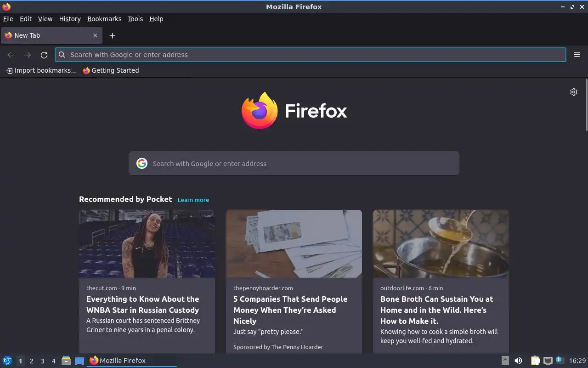Viewport: 588px width, 368px height.
Task: Open the History menu
Action: pos(70,19)
